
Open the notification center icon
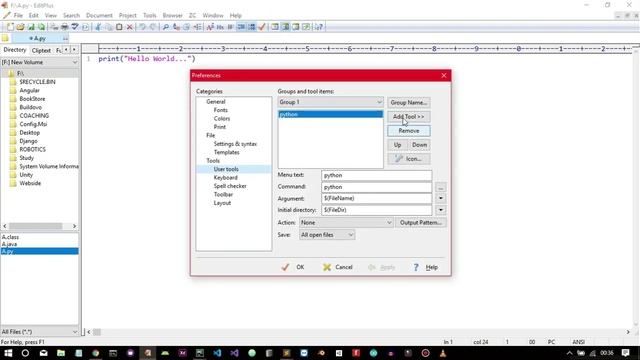click(x=626, y=353)
